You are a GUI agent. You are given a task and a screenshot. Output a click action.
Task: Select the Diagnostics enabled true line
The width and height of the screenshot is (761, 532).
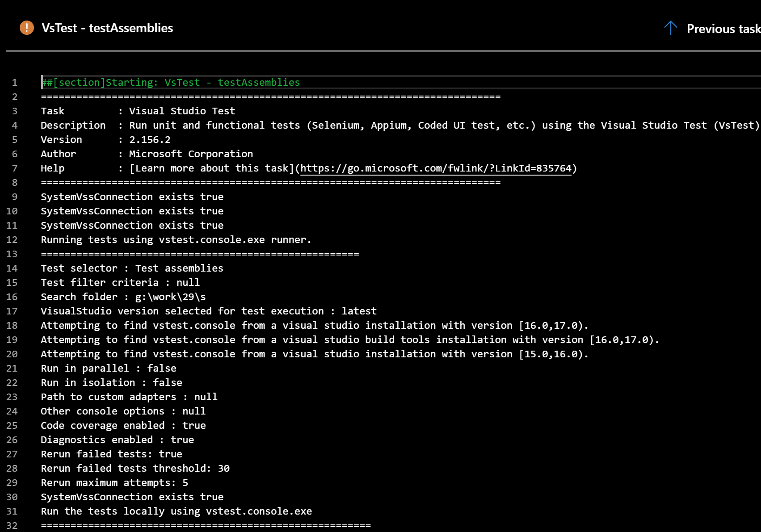click(117, 440)
